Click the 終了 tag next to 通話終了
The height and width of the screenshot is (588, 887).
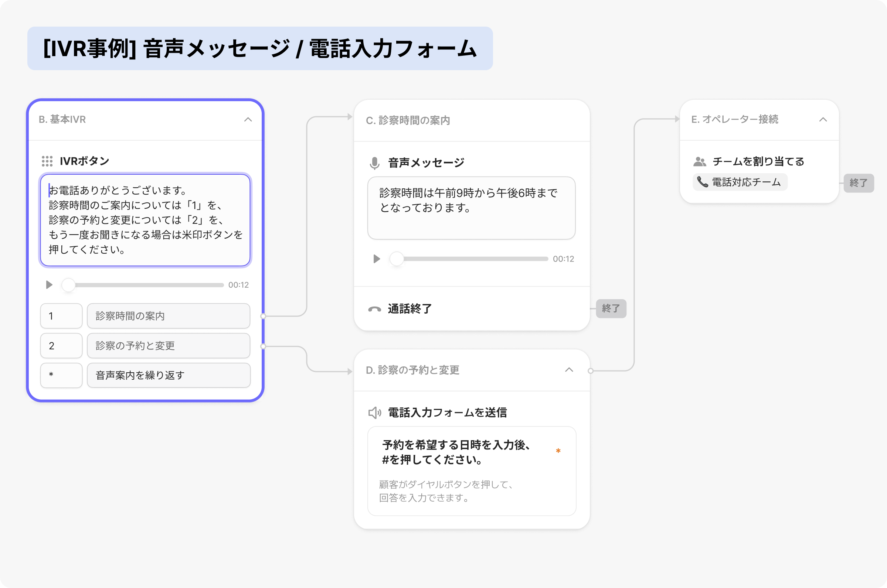(x=611, y=309)
